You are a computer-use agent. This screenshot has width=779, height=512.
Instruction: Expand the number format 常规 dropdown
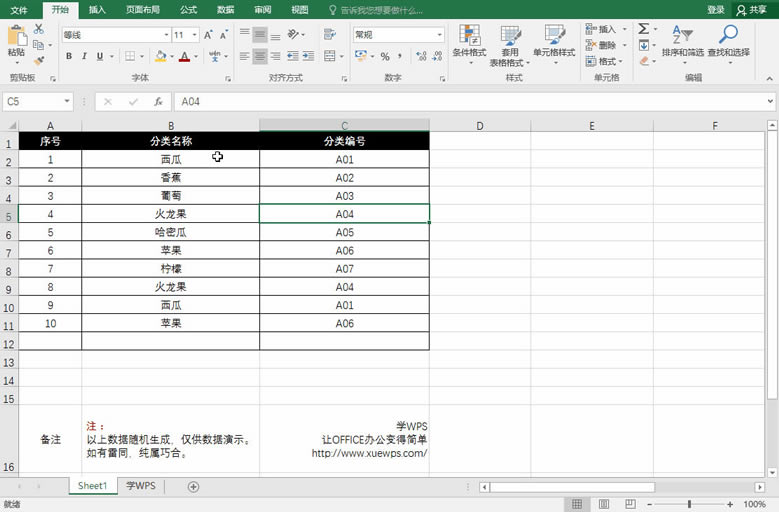coord(439,35)
